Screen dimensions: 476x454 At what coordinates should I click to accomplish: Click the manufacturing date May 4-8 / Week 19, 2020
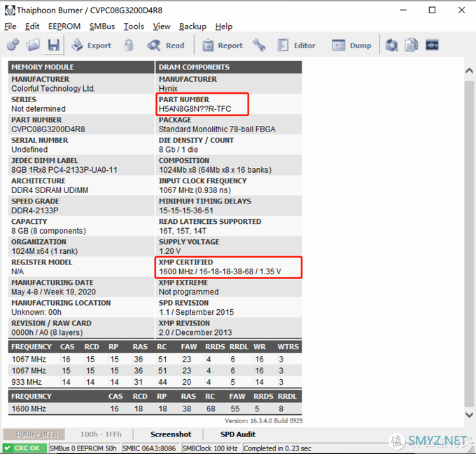click(53, 292)
